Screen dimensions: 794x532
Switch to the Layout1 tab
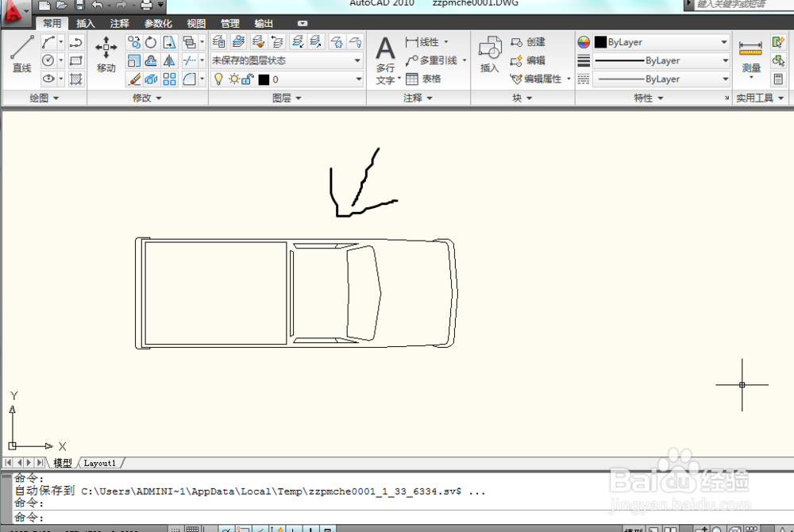[x=100, y=463]
